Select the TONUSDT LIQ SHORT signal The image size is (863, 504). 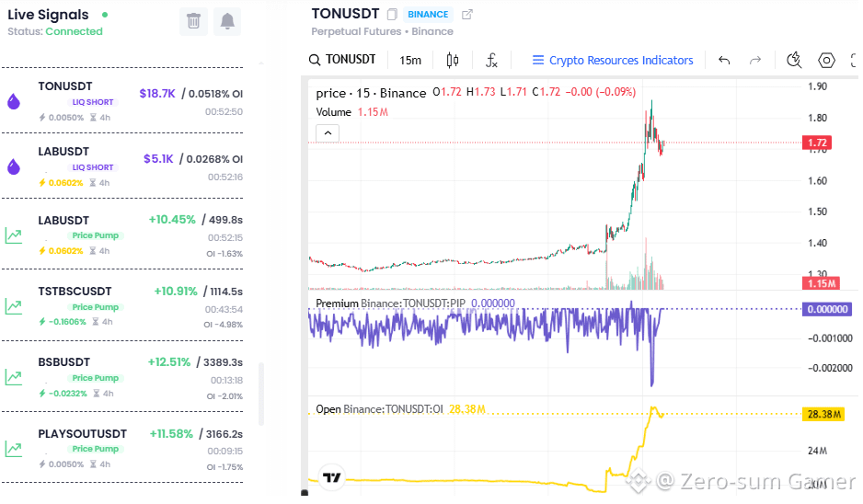click(122, 100)
